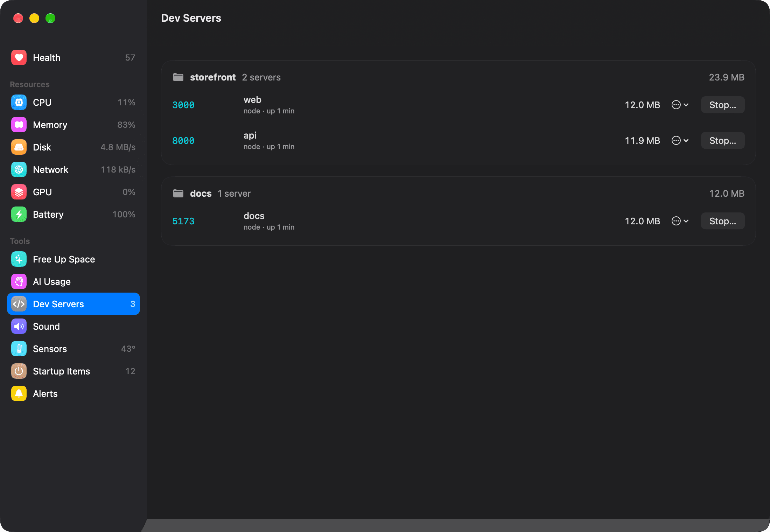Viewport: 770px width, 532px height.
Task: Open the options dropdown for api server
Action: click(x=680, y=140)
